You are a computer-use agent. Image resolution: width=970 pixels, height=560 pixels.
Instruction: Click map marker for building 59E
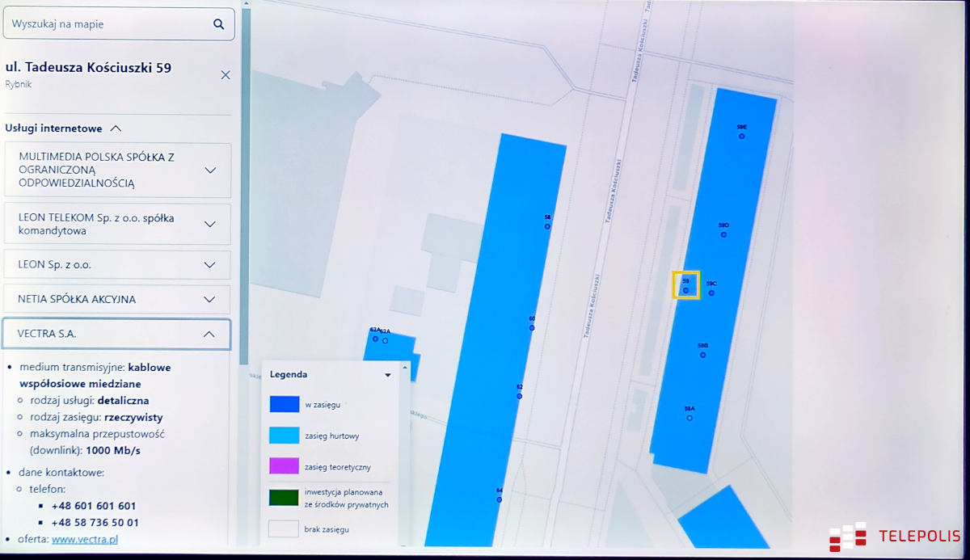[x=741, y=137]
